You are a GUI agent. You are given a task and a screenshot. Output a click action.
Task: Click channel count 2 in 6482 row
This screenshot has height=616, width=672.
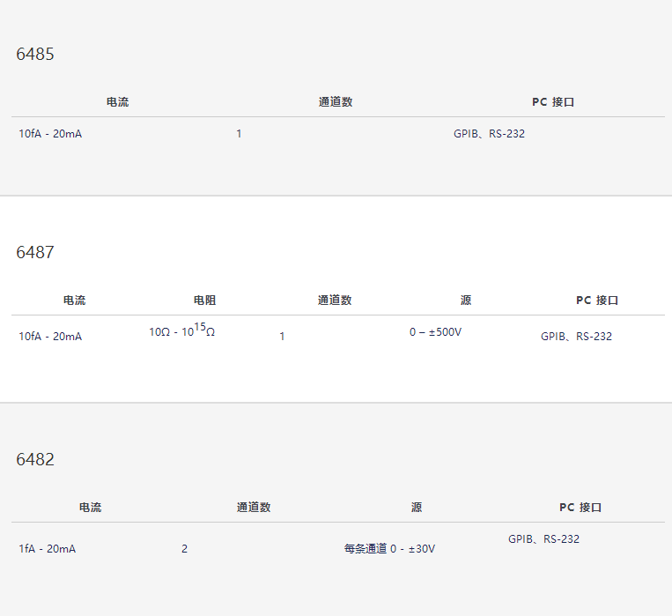(184, 549)
